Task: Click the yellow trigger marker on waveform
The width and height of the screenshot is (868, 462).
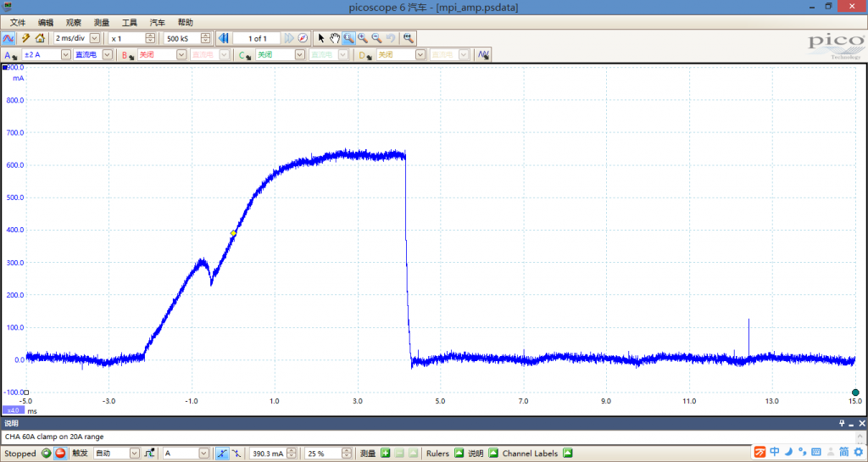Action: click(233, 233)
